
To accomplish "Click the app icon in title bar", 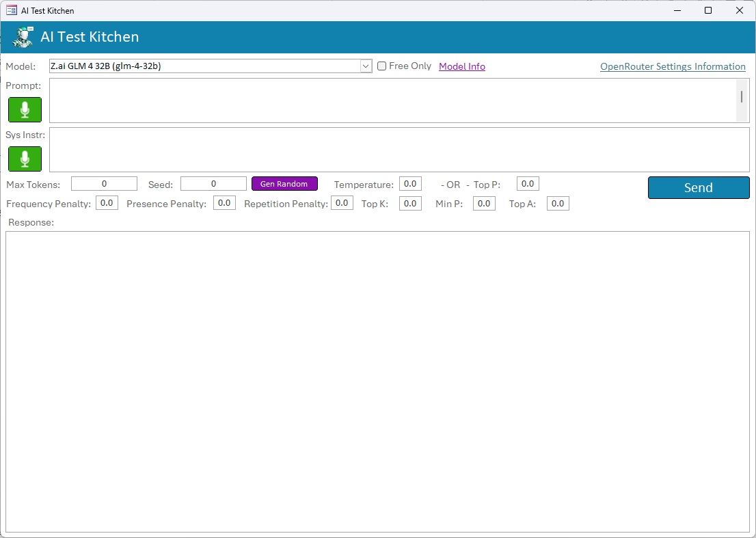I will [x=11, y=10].
